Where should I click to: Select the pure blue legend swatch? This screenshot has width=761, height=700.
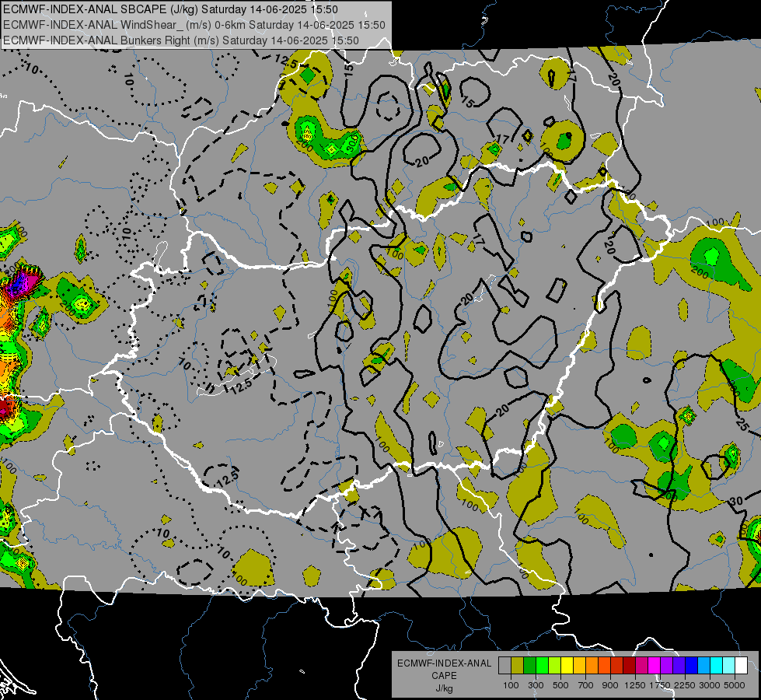point(692,665)
